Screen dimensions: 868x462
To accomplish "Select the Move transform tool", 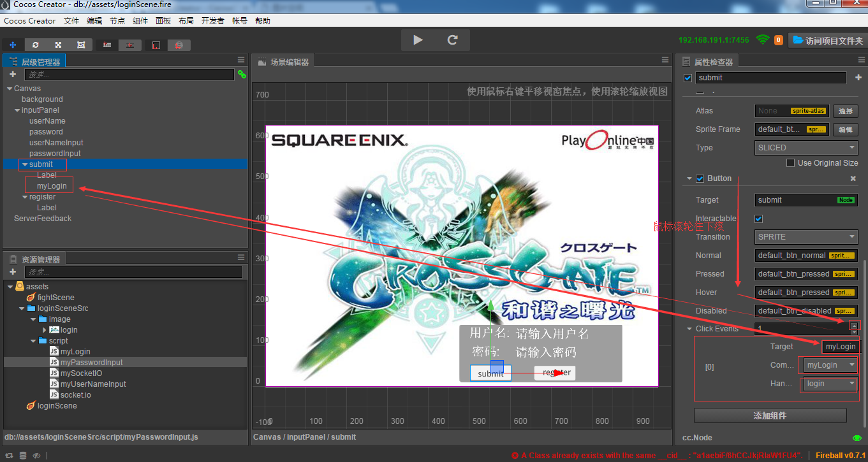I will pyautogui.click(x=13, y=45).
